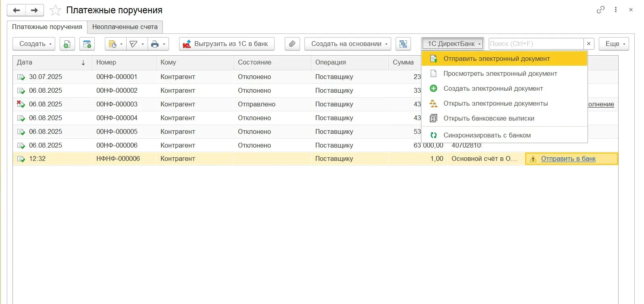Image resolution: width=644 pixels, height=304 pixels.
Task: Click the forward navigation arrow
Action: coord(35,10)
